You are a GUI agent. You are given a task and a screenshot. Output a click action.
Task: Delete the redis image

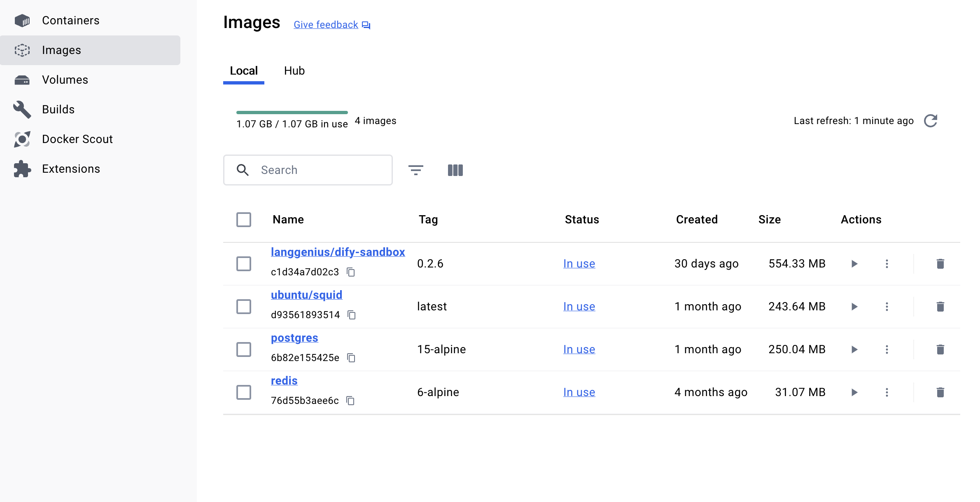[940, 392]
